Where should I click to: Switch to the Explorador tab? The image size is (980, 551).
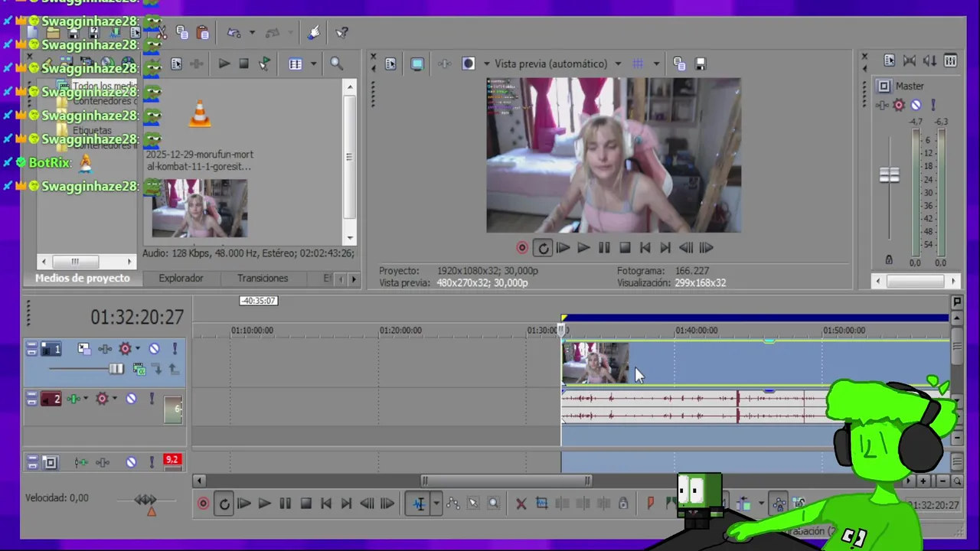point(181,279)
